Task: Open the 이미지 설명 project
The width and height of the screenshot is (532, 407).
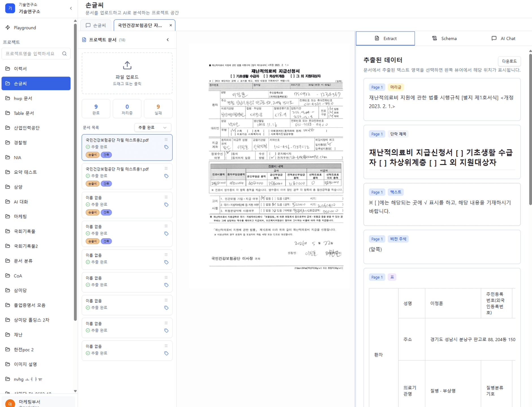Action: tap(36, 364)
